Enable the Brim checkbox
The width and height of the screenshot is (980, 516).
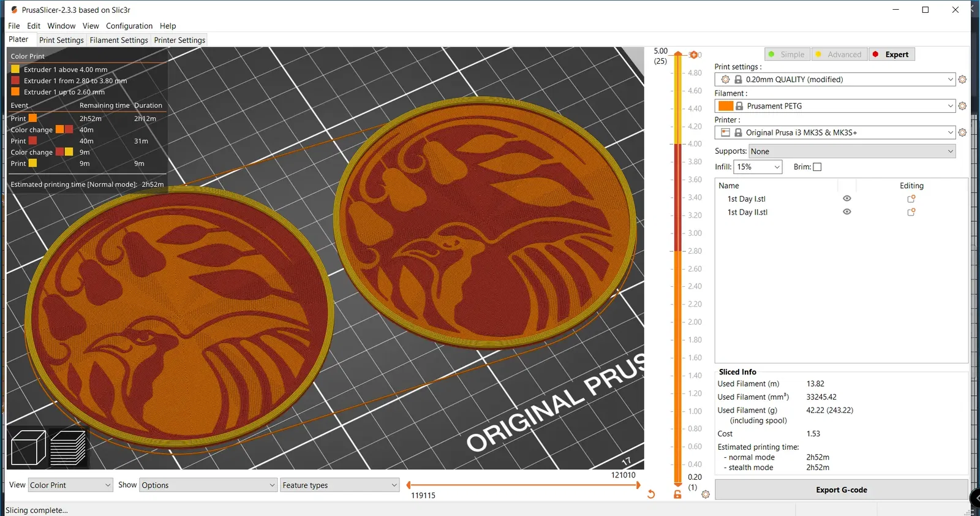[817, 167]
